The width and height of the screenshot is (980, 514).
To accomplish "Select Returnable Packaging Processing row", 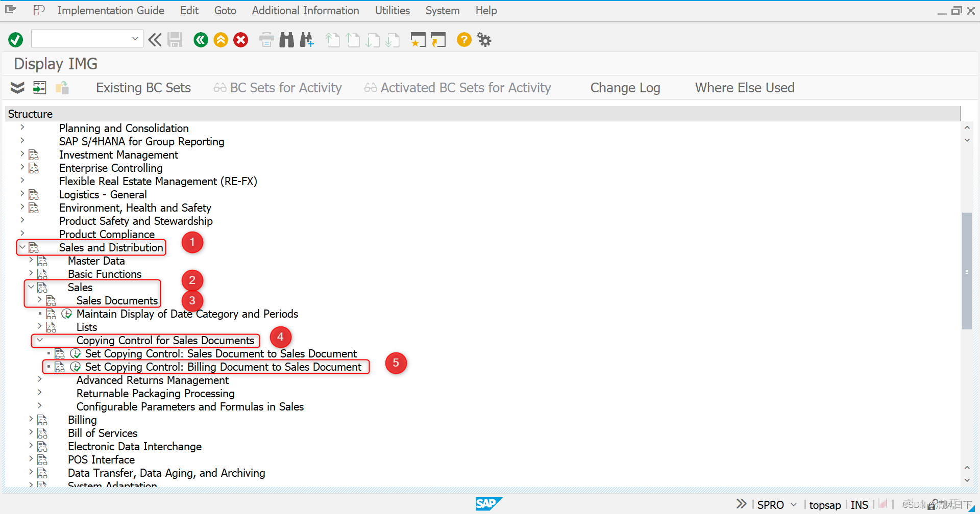I will [x=155, y=393].
